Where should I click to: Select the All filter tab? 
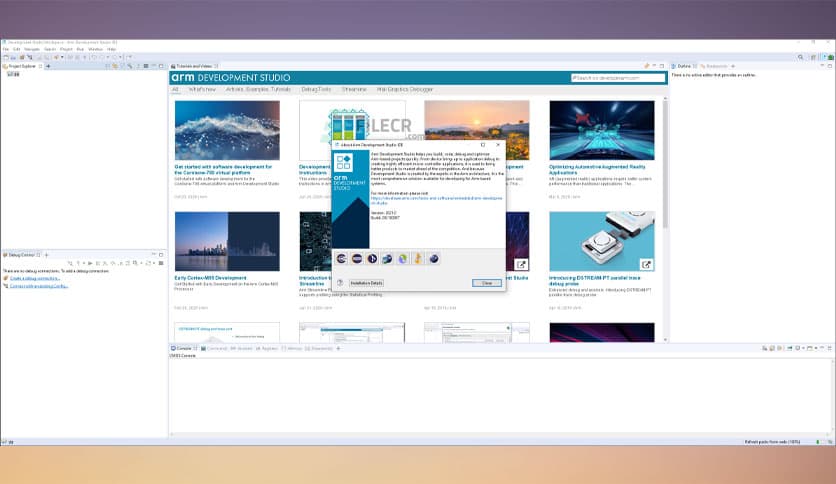175,90
